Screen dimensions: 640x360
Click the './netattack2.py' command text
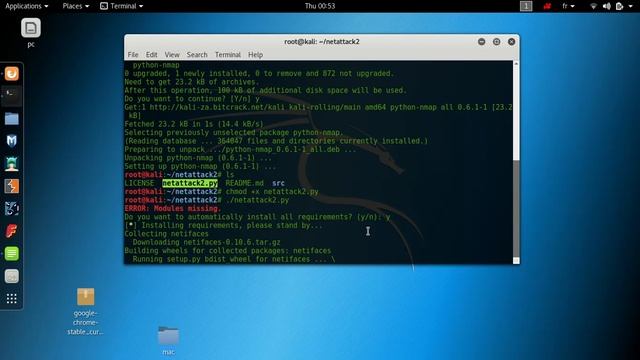tap(257, 200)
